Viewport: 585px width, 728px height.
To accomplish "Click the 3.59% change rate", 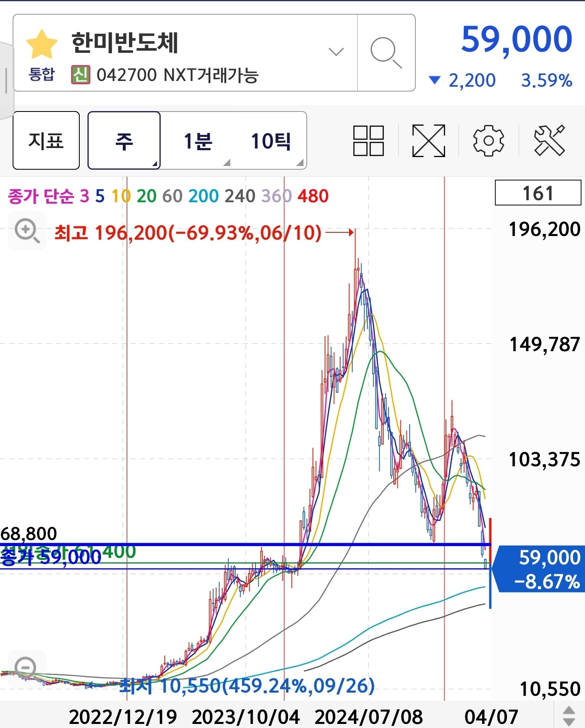I will (x=547, y=81).
